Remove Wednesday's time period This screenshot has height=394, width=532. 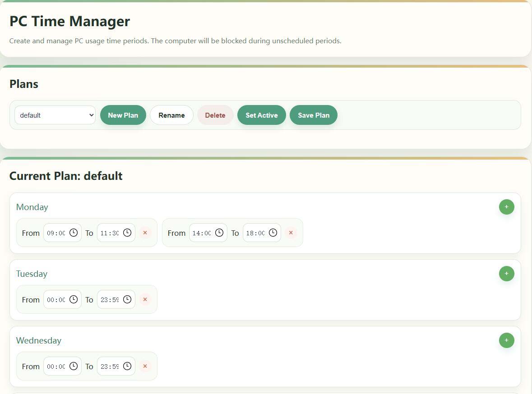click(145, 366)
